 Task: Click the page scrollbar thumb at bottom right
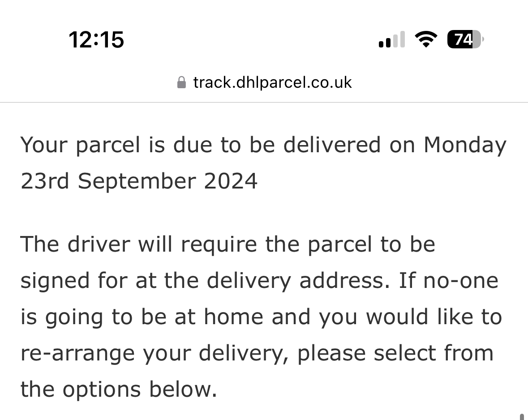click(522, 416)
